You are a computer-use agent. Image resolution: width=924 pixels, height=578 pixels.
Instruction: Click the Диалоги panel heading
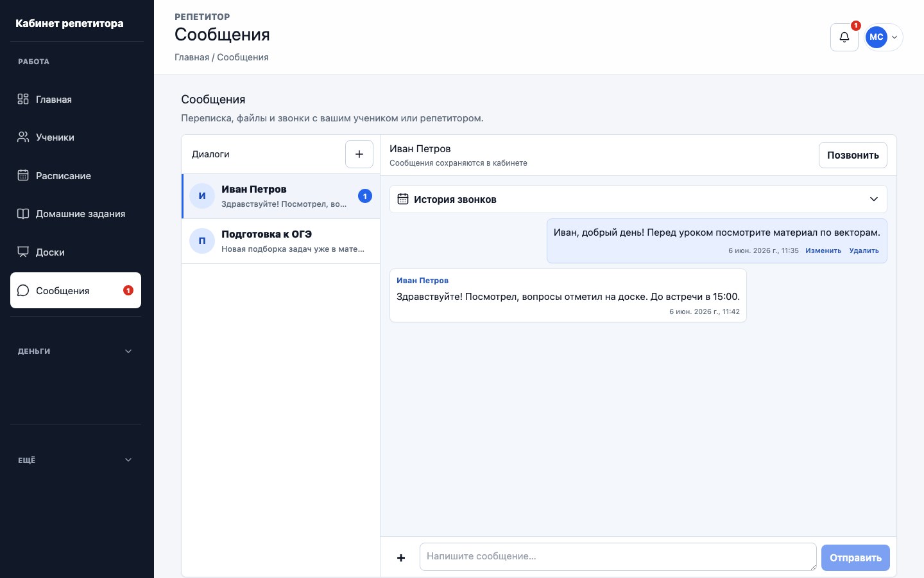point(210,154)
